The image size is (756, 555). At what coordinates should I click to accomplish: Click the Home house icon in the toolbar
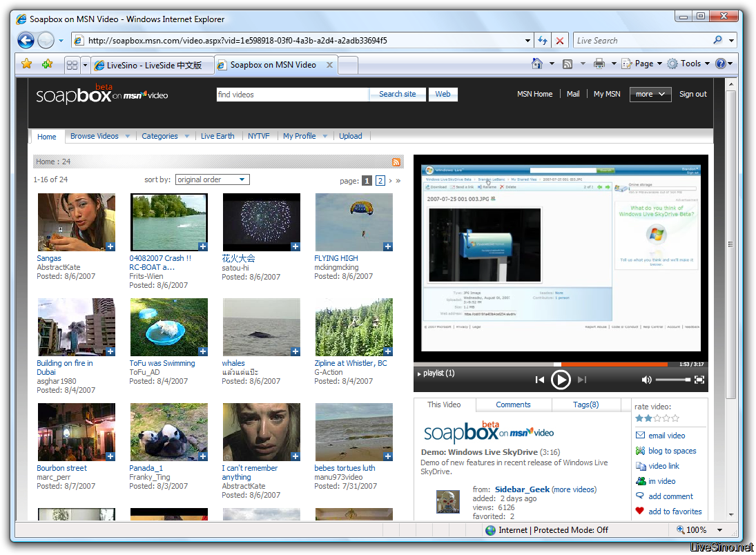537,64
